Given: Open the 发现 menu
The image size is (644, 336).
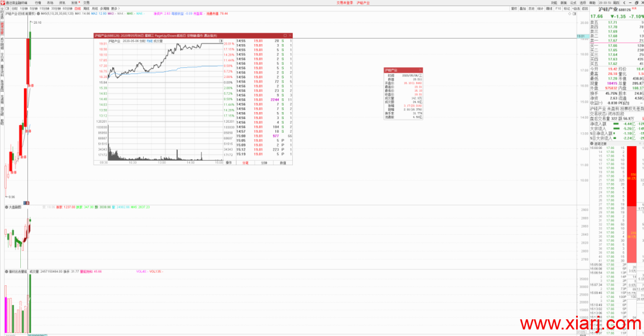Looking at the screenshot, I should [x=75, y=2].
